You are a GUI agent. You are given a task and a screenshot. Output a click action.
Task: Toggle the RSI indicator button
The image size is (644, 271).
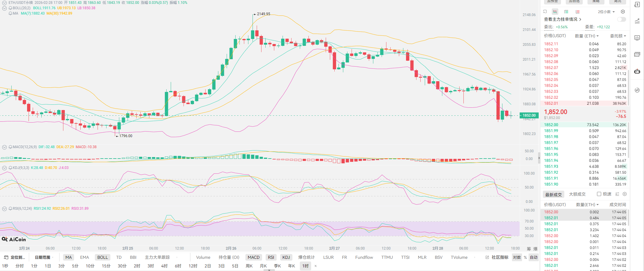coord(271,257)
